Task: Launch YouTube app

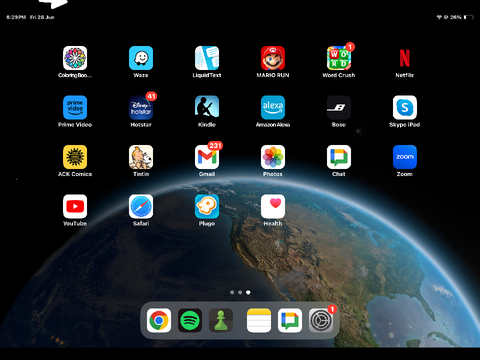Action: (75, 206)
